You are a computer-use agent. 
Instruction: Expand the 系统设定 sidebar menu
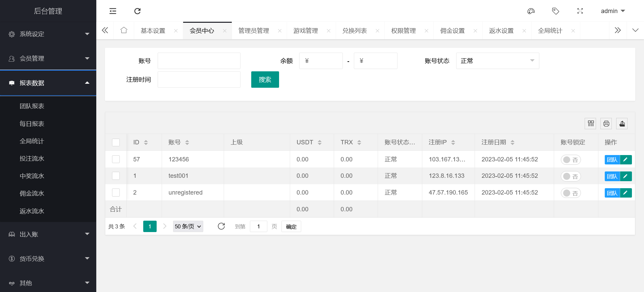[x=48, y=34]
